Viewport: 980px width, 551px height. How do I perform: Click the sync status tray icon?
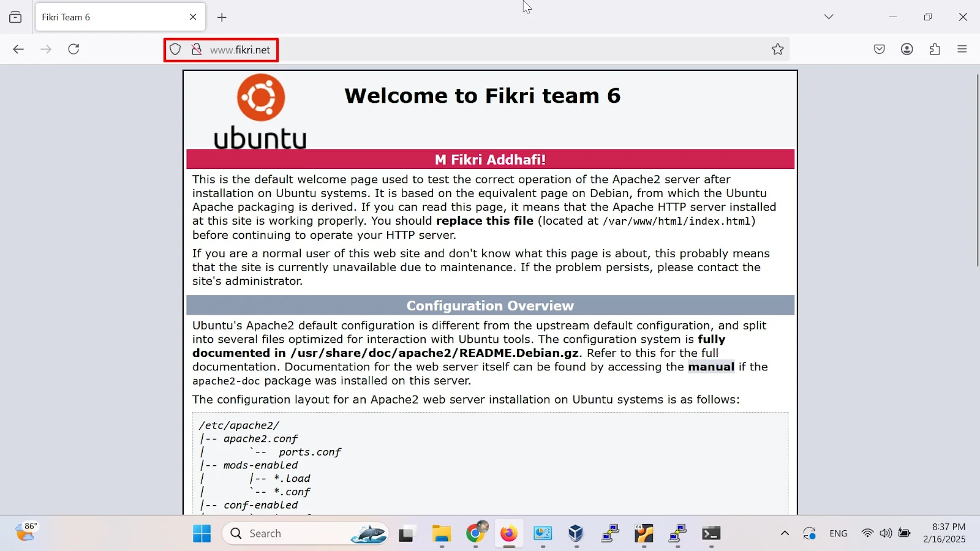810,534
